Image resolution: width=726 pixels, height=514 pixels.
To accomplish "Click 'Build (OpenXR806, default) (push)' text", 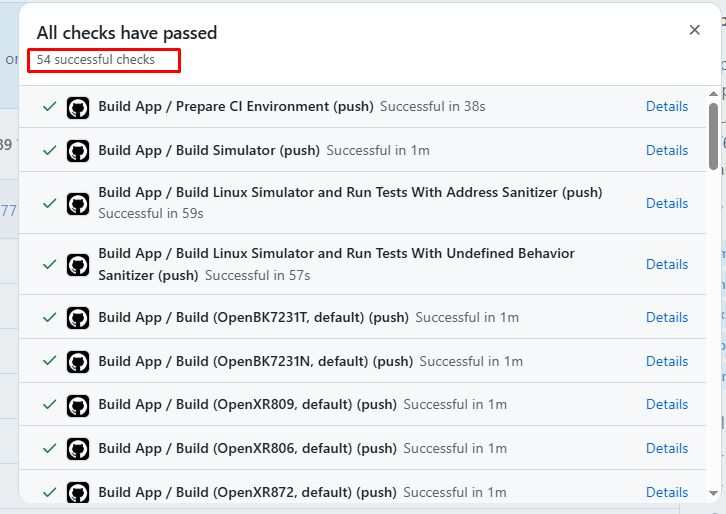I will (x=286, y=449).
